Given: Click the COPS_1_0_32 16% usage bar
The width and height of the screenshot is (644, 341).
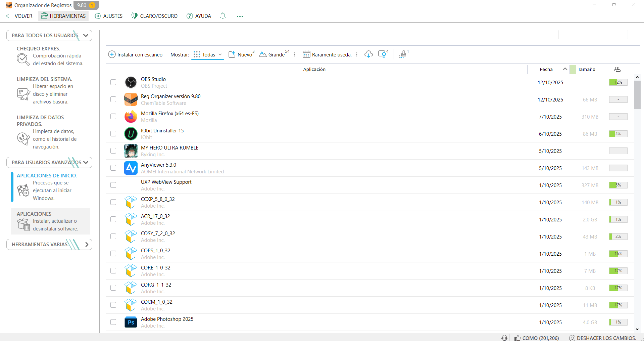Looking at the screenshot, I should pos(618,254).
